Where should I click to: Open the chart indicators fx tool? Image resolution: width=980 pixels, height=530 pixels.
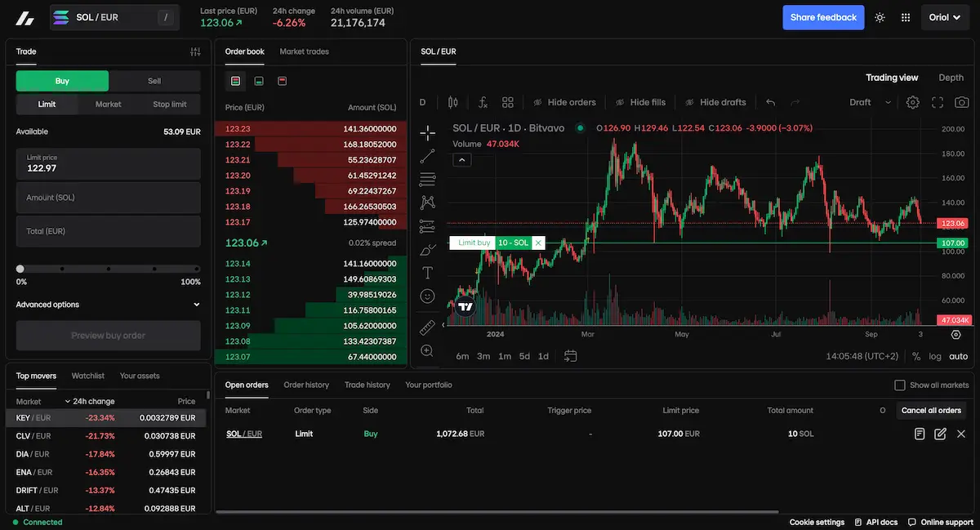coord(483,102)
